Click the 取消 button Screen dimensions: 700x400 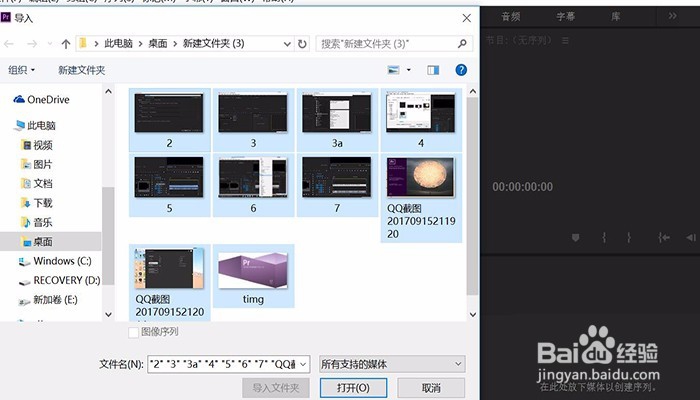tap(431, 388)
